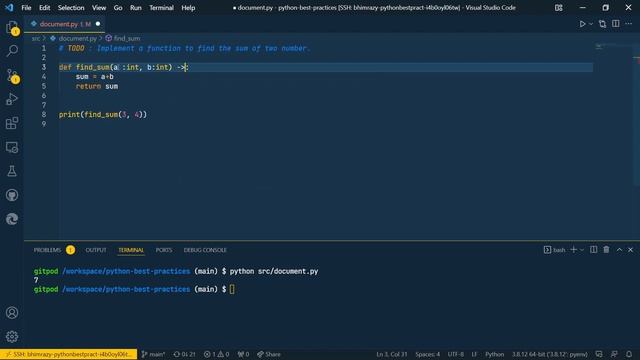Image resolution: width=640 pixels, height=360 pixels.
Task: Click the SSH remote indicator in status bar
Action: (x=69, y=354)
